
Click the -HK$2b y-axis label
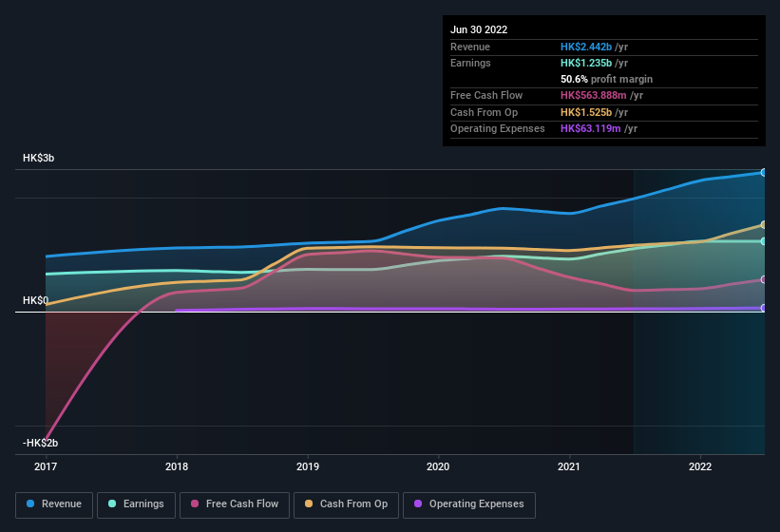pos(40,443)
